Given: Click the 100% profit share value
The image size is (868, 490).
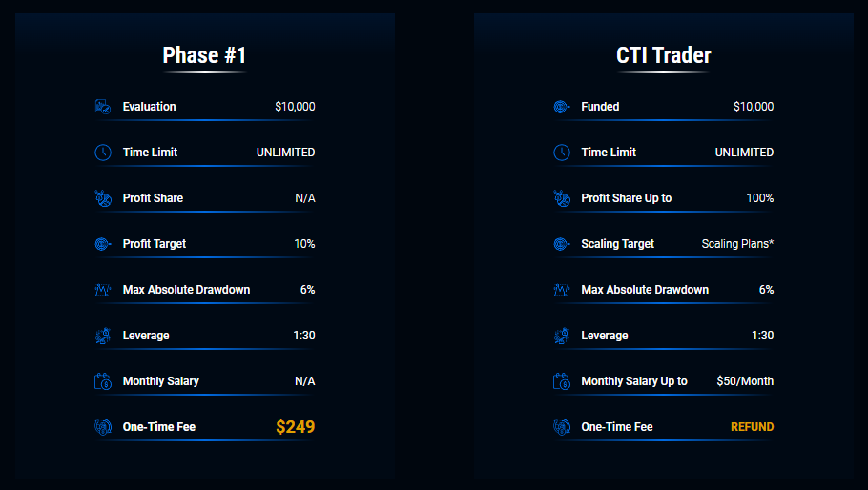Looking at the screenshot, I should (x=759, y=198).
